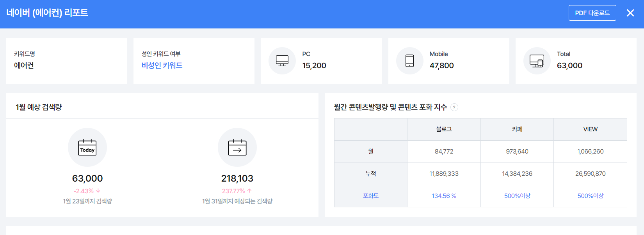Image resolution: width=644 pixels, height=235 pixels.
Task: Click the calendar arrow forecast icon
Action: (x=237, y=147)
